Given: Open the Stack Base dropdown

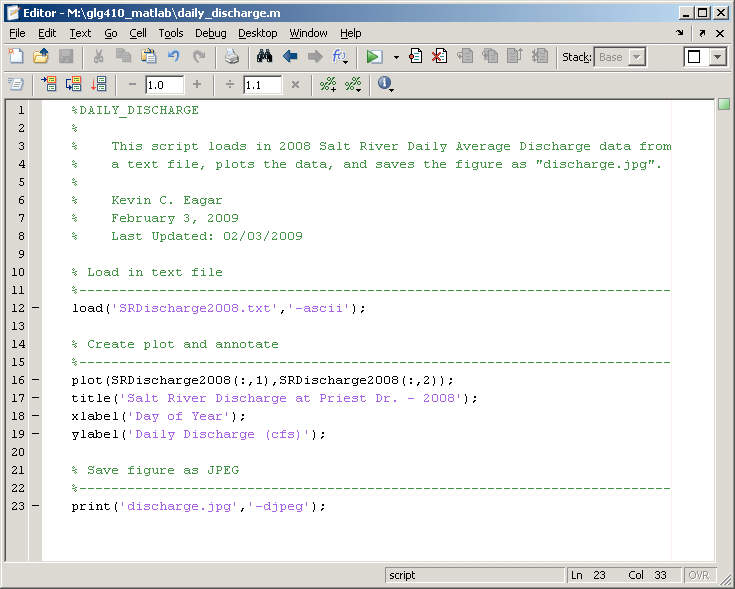Looking at the screenshot, I should [620, 57].
